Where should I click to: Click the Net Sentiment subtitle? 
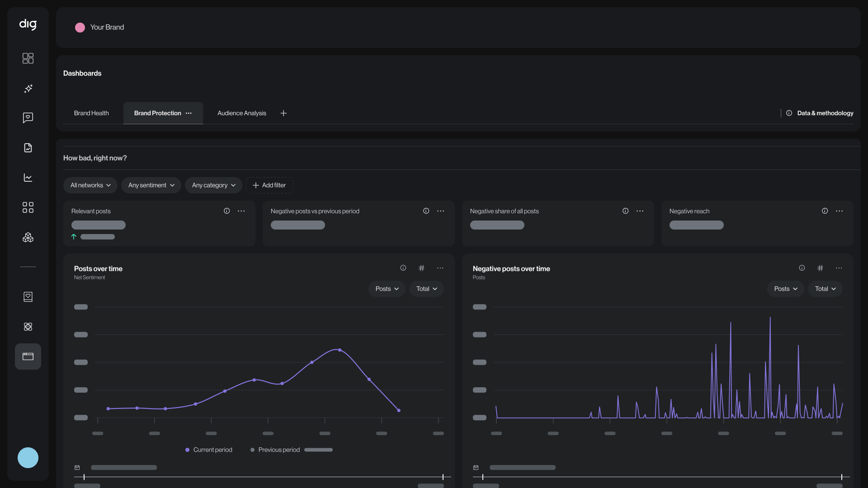[x=90, y=278]
